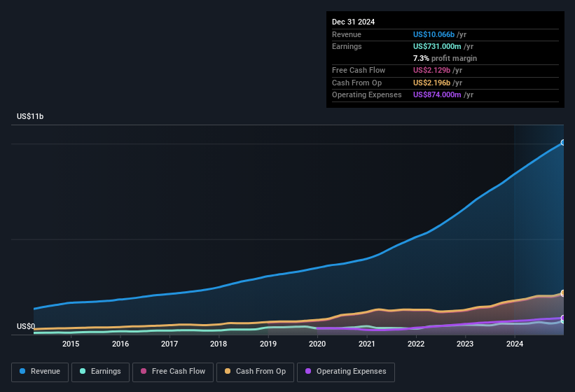The width and height of the screenshot is (575, 392).
Task: Click the Revenue data point at chart end
Action: (x=563, y=143)
